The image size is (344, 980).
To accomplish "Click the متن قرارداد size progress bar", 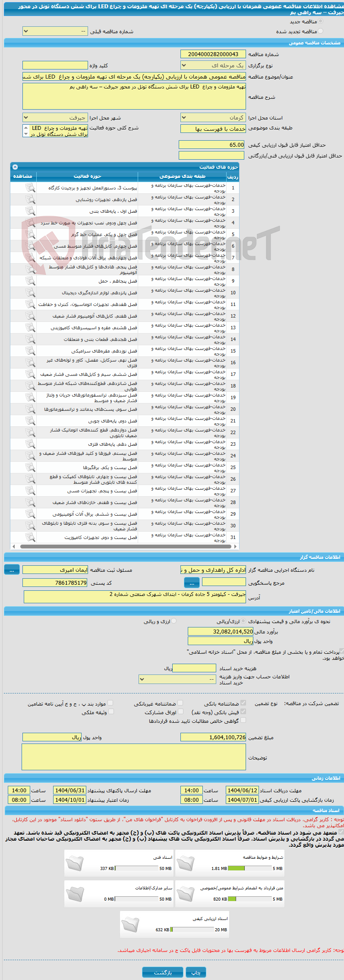I will (249, 899).
